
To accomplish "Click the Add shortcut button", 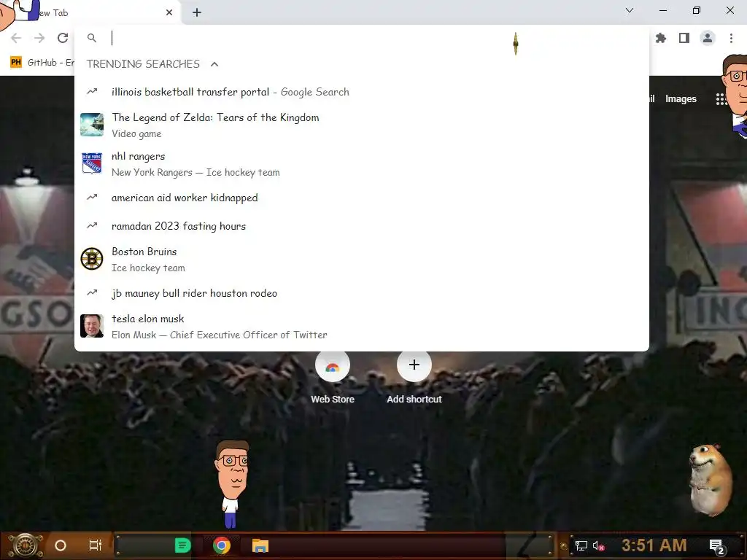I will tap(414, 378).
